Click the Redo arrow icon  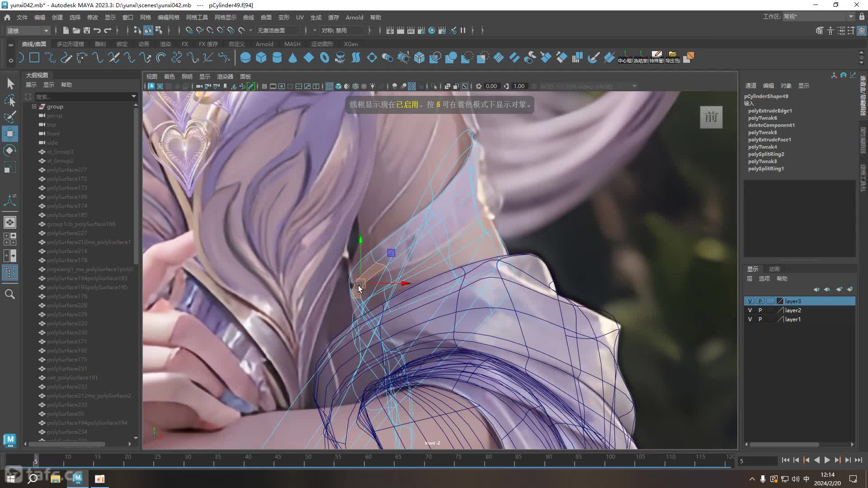(x=108, y=30)
